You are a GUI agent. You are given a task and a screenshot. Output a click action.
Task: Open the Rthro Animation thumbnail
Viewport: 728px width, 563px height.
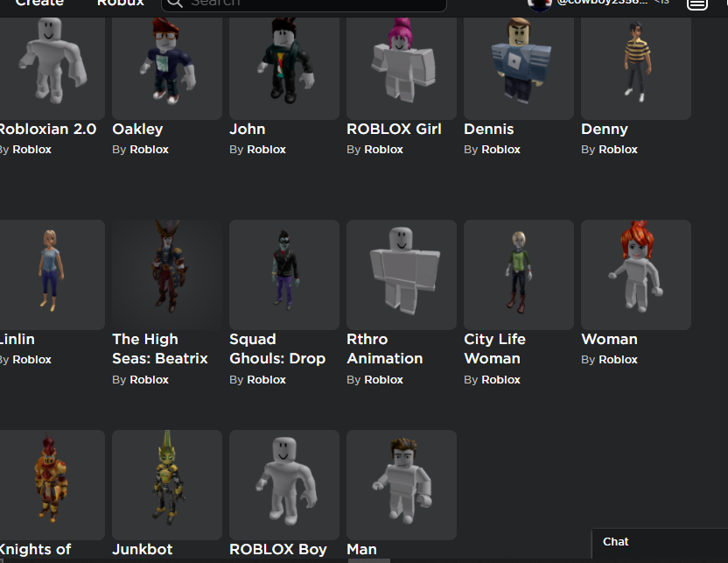pos(402,275)
